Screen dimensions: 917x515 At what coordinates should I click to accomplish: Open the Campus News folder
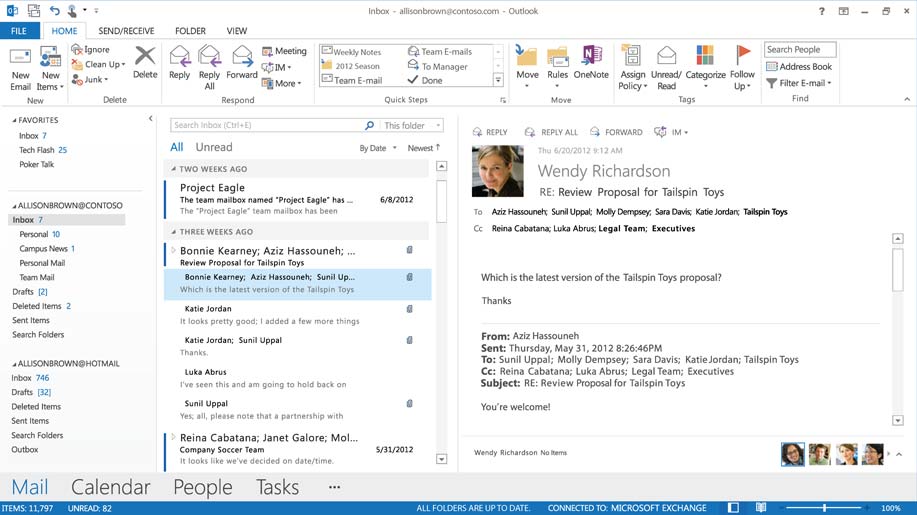(47, 249)
